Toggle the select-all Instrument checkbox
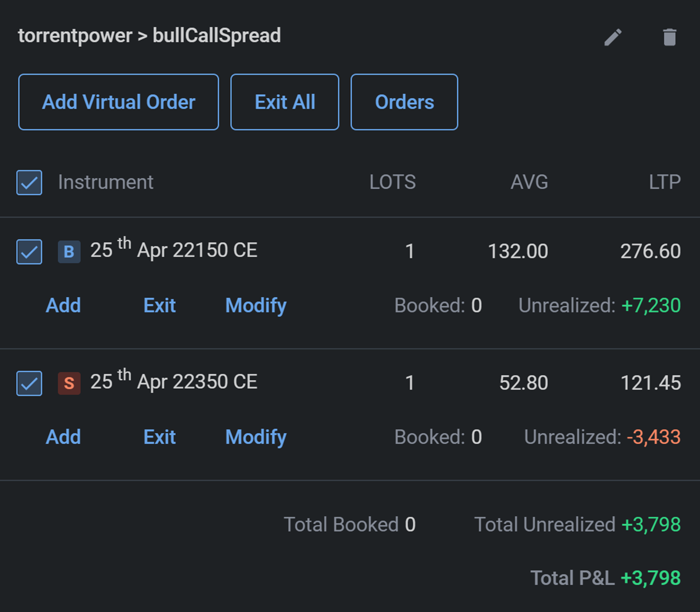 coord(29,182)
